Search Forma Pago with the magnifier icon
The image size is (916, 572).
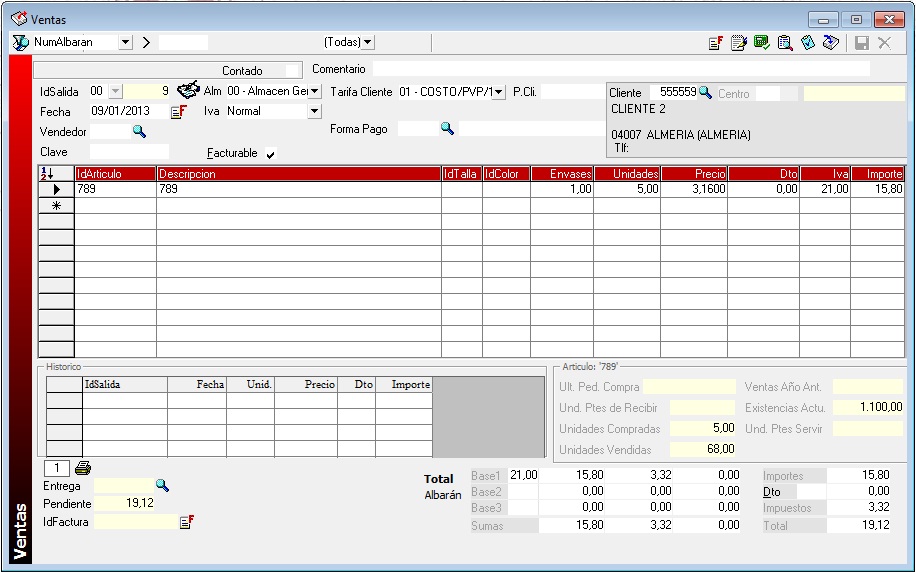point(447,129)
